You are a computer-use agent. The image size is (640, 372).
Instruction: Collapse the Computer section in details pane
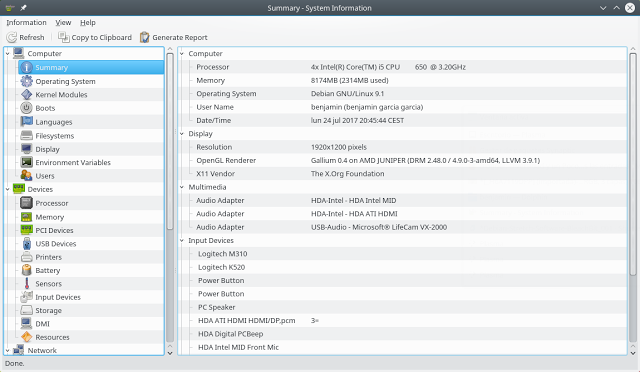coord(182,53)
